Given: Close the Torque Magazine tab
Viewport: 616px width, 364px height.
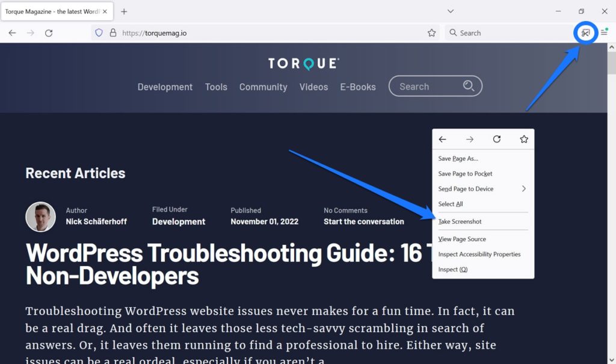Looking at the screenshot, I should [x=105, y=11].
